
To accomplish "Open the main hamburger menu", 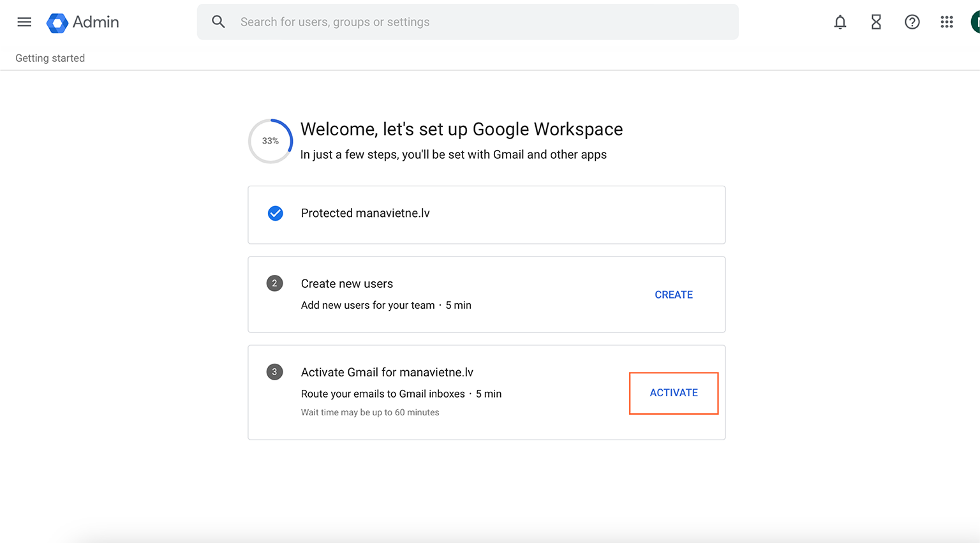I will coord(24,22).
